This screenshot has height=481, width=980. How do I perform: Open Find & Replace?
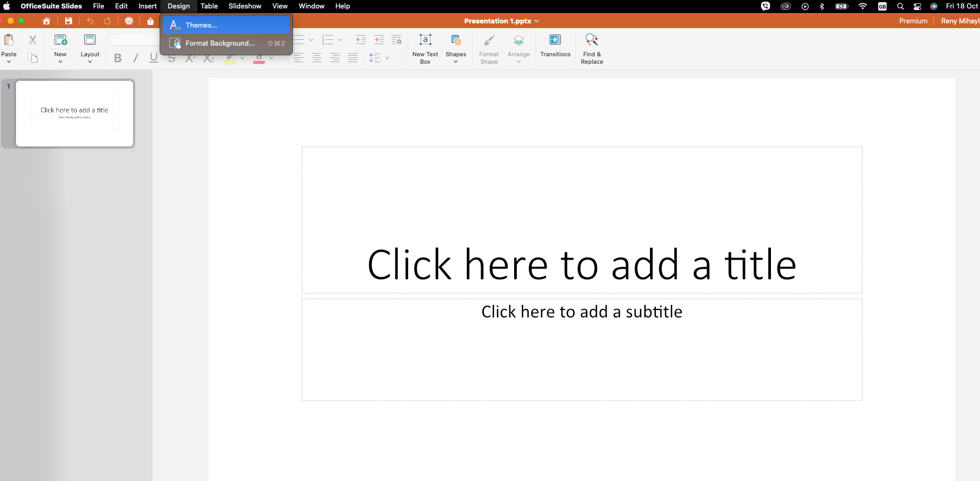591,48
